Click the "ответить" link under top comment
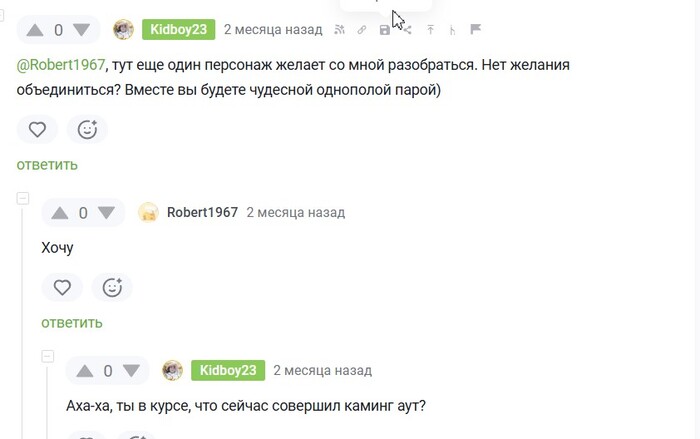 [46, 165]
